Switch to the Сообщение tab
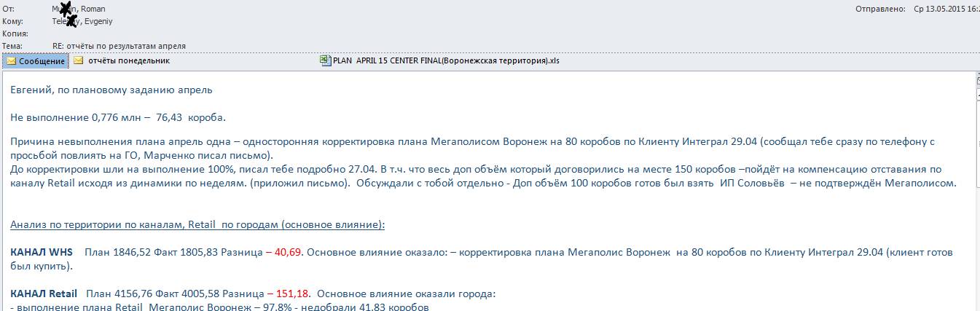This screenshot has height=311, width=980. tap(42, 61)
